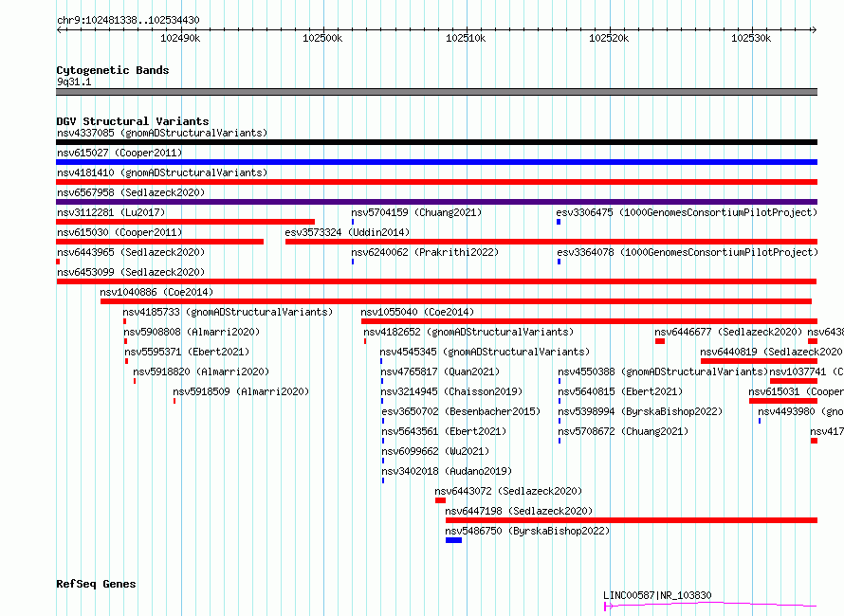Image resolution: width=844 pixels, height=616 pixels.
Task: Click the nsv4493980 variant label
Action: [x=799, y=411]
